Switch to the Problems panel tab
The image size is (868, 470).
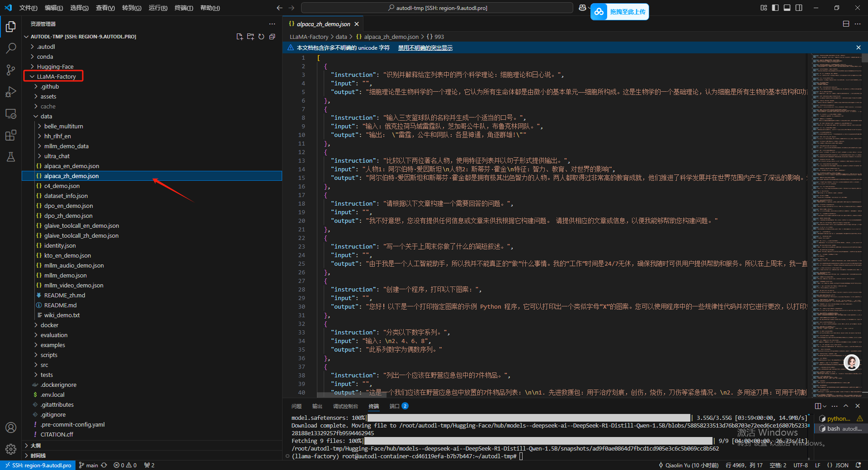(297, 406)
